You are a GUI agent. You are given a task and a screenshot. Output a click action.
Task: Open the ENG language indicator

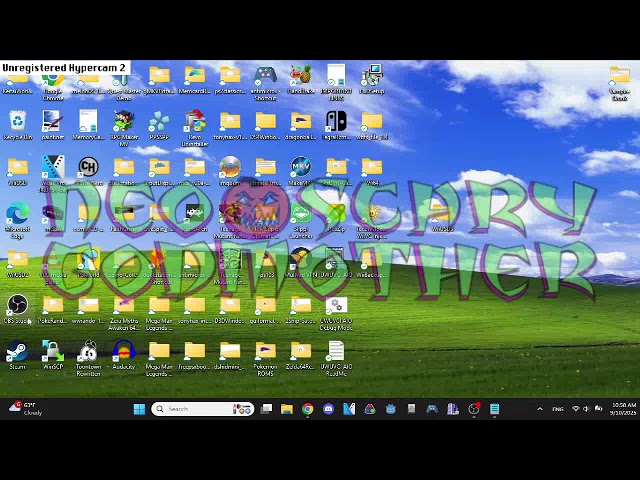(558, 409)
